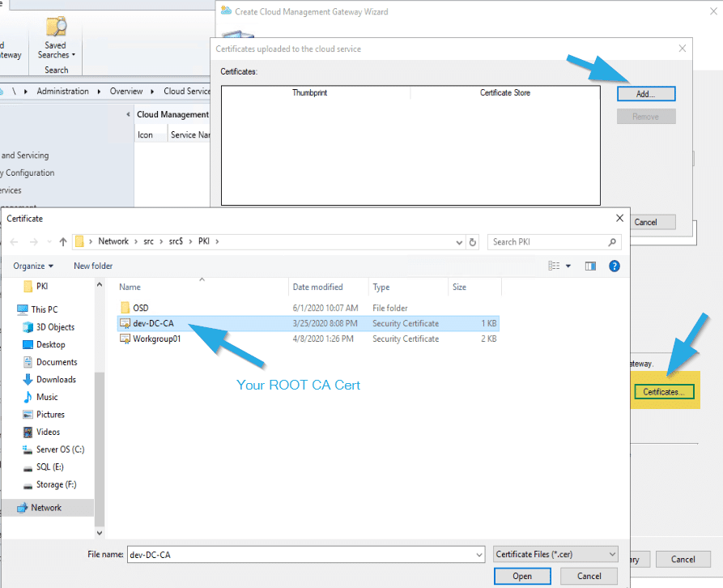
Task: Open the Organize dropdown menu
Action: [x=33, y=266]
